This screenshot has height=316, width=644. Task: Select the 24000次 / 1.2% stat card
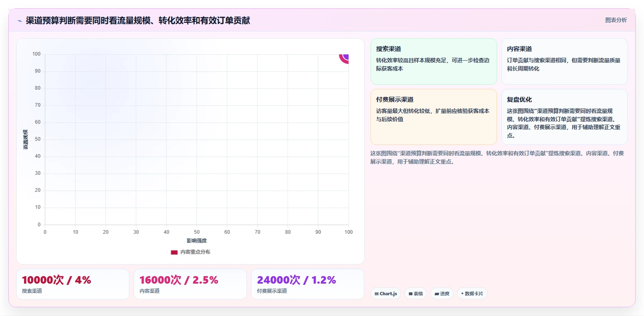(307, 284)
